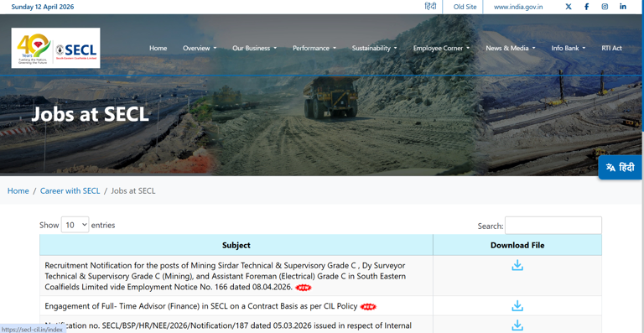Open the LinkedIn social icon
Screen dimensions: 644x333
point(623,7)
